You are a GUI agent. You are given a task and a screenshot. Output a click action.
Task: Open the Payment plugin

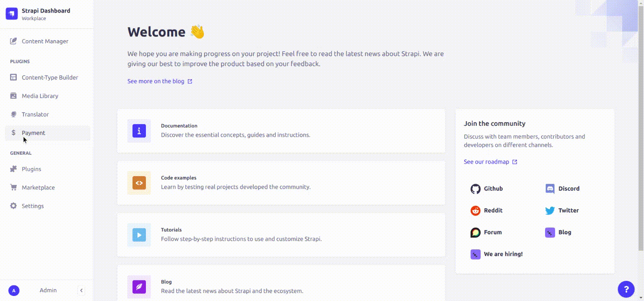[47, 133]
